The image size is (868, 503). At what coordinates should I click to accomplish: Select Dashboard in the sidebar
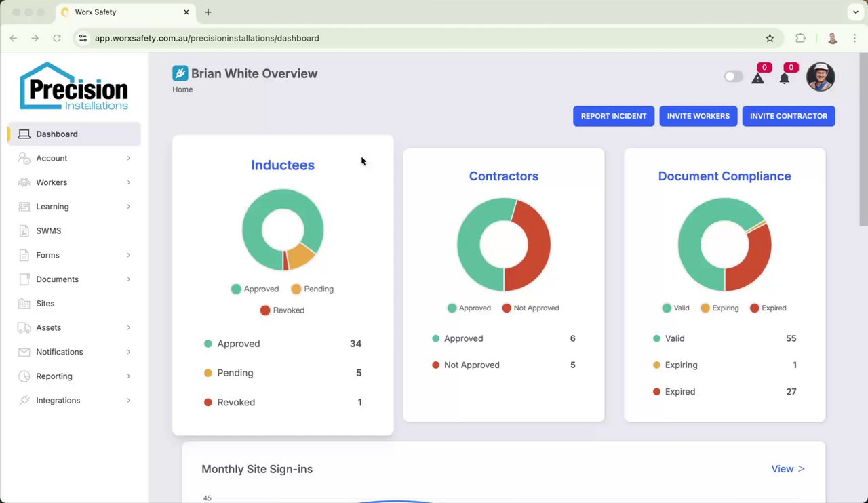tap(74, 134)
